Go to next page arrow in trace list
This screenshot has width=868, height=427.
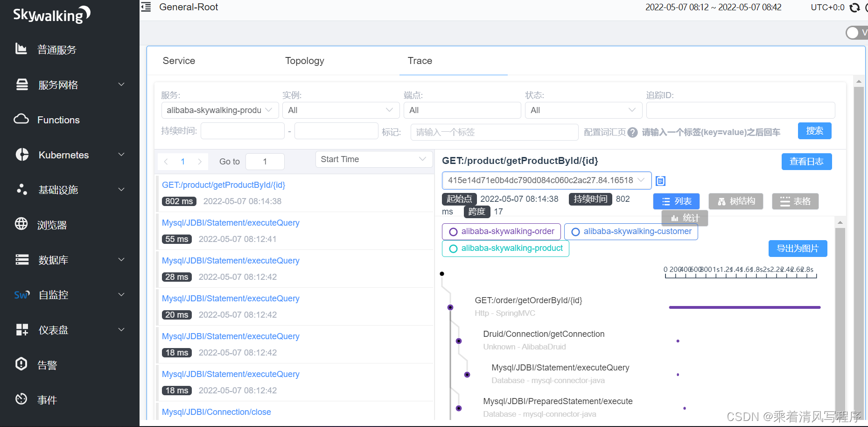point(200,162)
